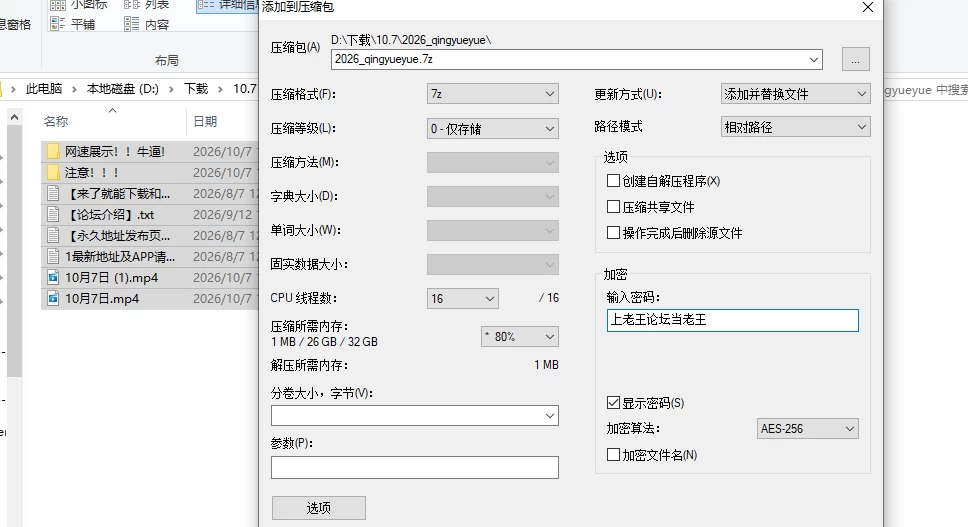
Task: Click 此电脑 in Explorer breadcrumb
Action: pyautogui.click(x=44, y=89)
